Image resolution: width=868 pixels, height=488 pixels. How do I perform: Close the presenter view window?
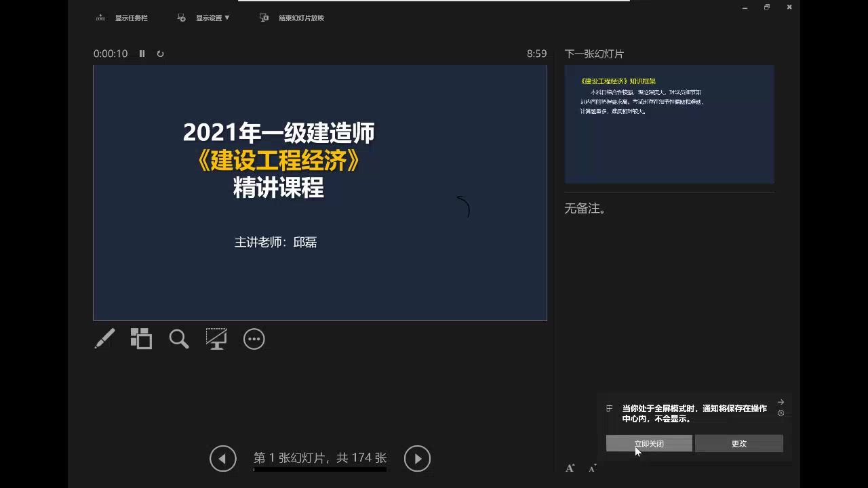[789, 7]
